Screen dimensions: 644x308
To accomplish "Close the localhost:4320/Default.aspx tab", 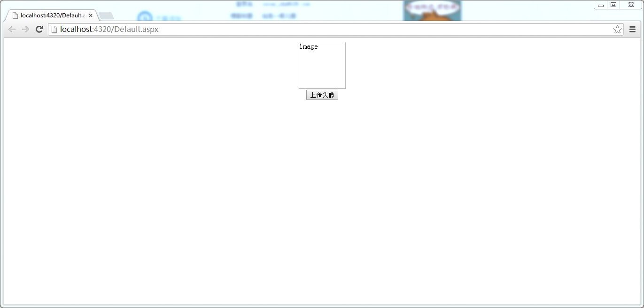I will pyautogui.click(x=91, y=15).
